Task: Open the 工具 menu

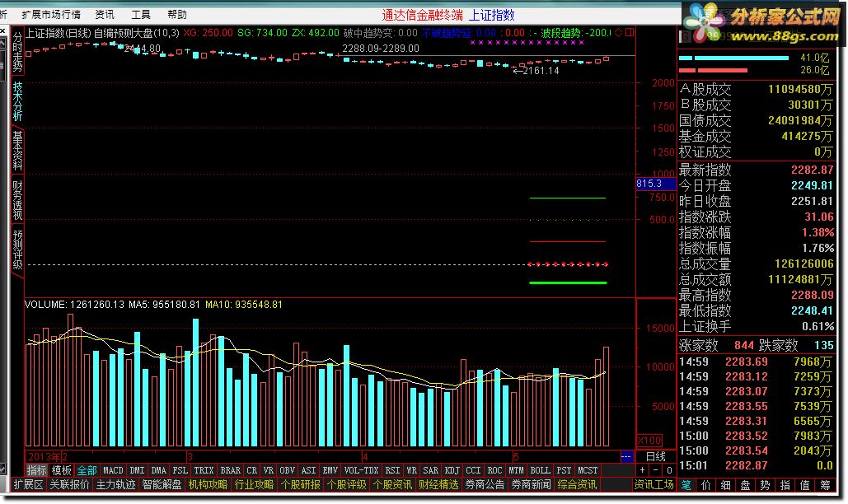Action: (141, 15)
